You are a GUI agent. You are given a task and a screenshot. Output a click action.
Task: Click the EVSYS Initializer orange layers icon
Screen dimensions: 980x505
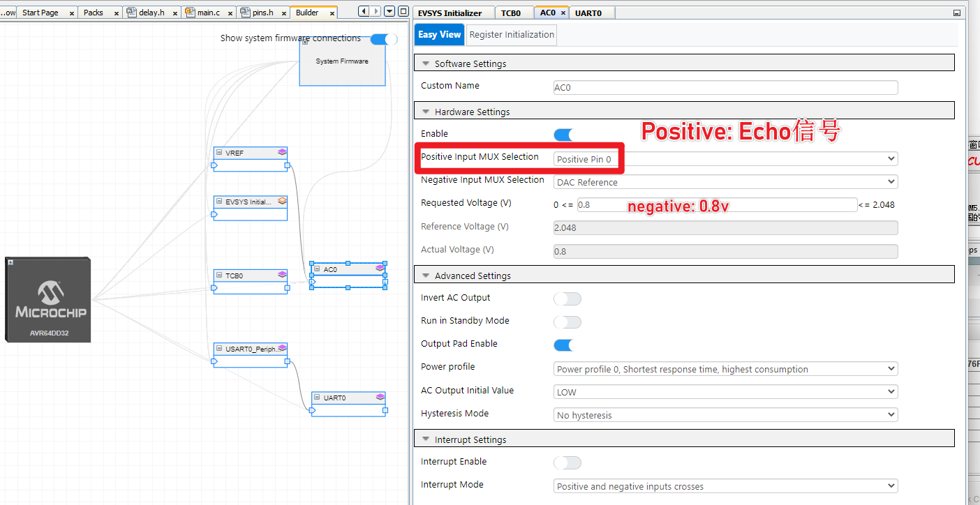(x=282, y=201)
